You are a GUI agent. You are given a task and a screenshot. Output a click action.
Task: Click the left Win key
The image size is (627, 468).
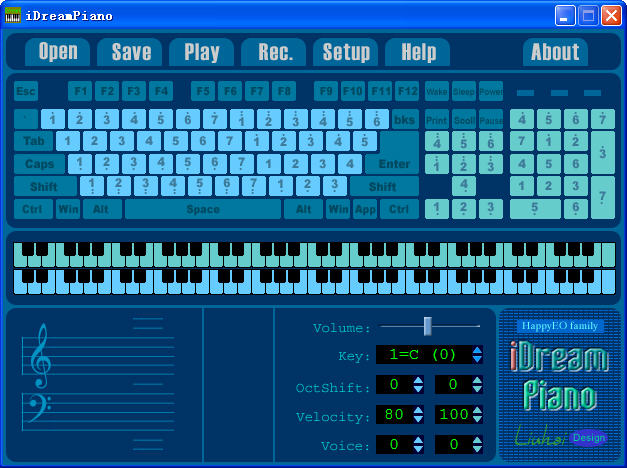click(x=68, y=209)
